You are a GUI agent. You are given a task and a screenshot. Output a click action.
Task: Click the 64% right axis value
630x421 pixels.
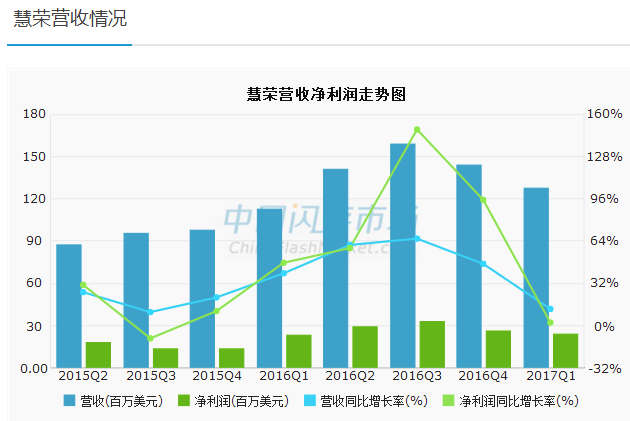click(605, 241)
